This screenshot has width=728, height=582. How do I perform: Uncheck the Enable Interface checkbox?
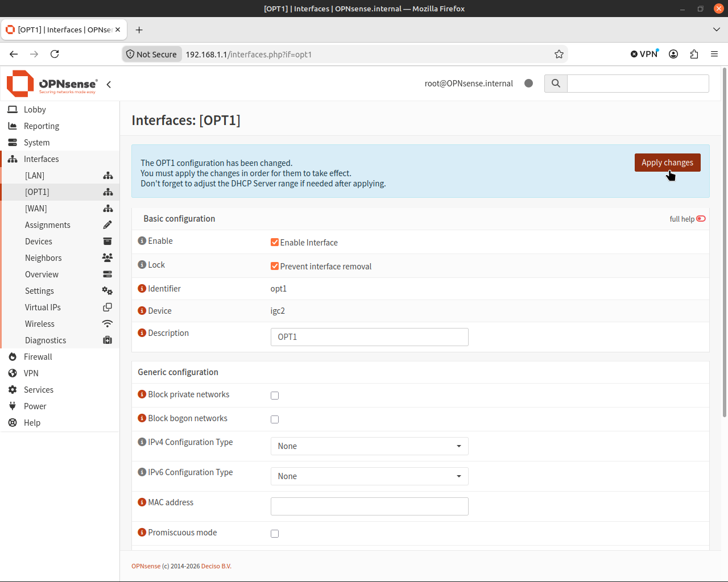(x=275, y=242)
